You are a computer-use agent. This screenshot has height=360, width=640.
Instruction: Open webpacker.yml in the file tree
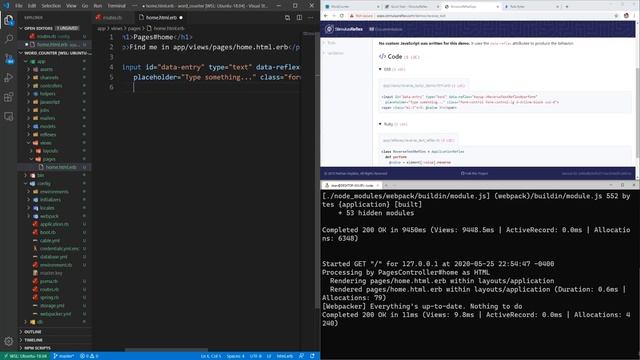(55, 314)
